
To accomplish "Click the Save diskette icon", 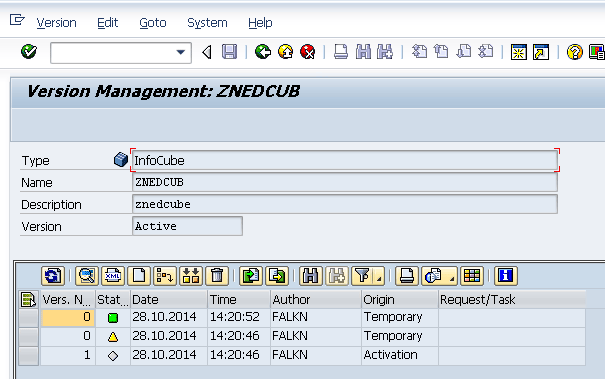I will pyautogui.click(x=229, y=52).
